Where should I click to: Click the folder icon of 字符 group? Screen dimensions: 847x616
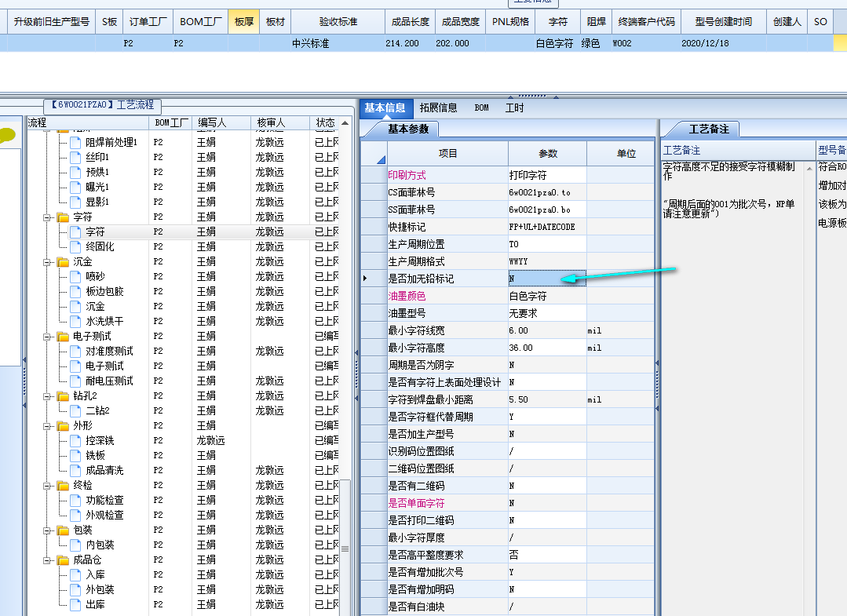[64, 217]
